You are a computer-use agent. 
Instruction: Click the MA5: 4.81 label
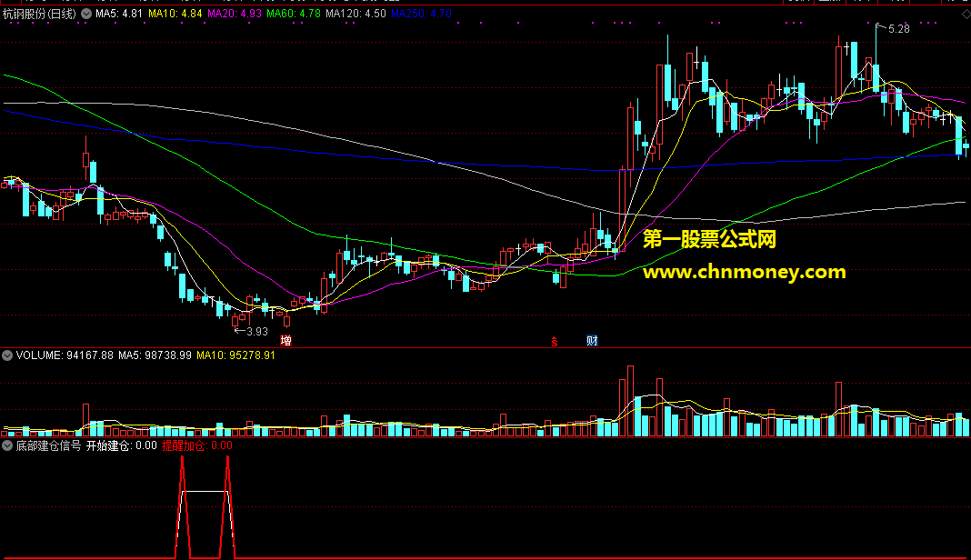(119, 14)
